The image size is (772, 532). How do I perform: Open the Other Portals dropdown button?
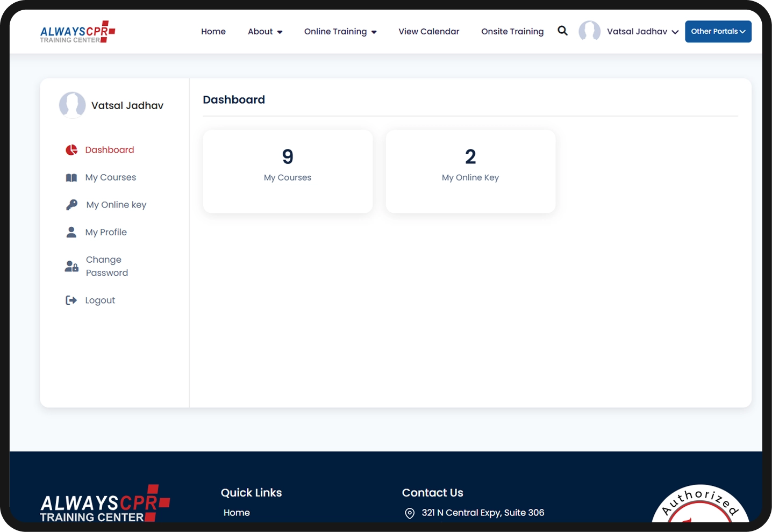[x=718, y=31]
